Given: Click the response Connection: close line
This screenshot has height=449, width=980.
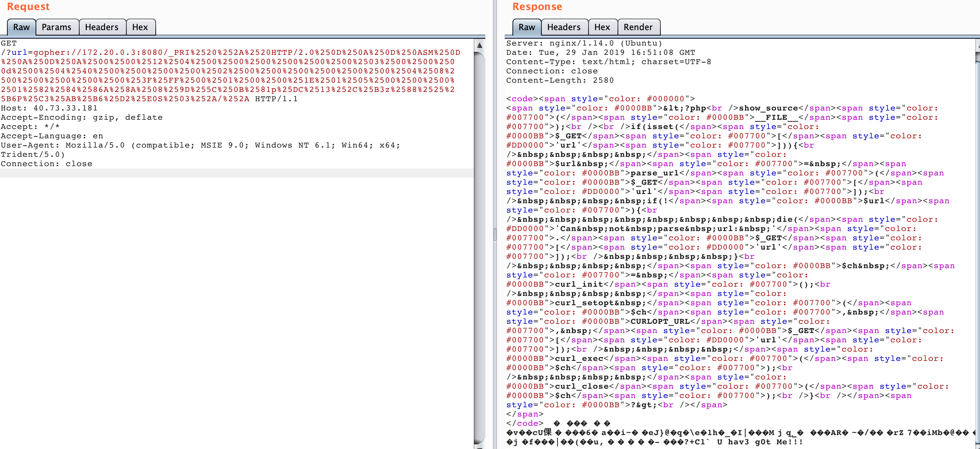Looking at the screenshot, I should coord(552,71).
